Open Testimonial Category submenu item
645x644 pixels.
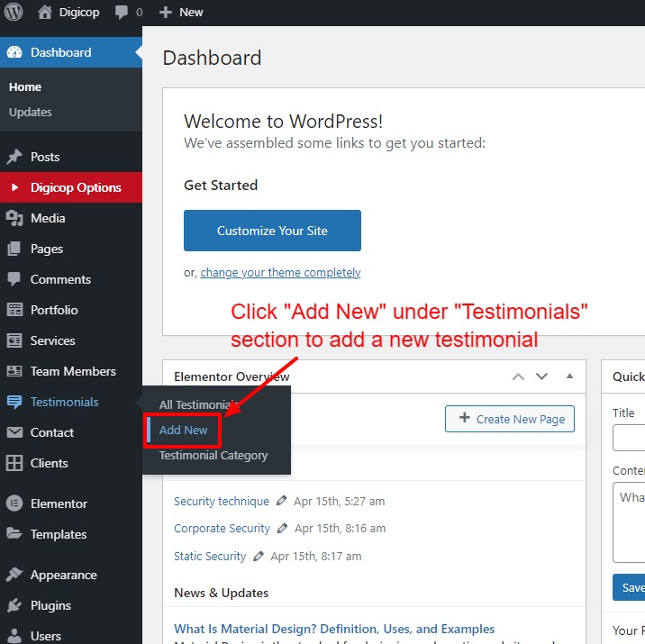(x=213, y=456)
